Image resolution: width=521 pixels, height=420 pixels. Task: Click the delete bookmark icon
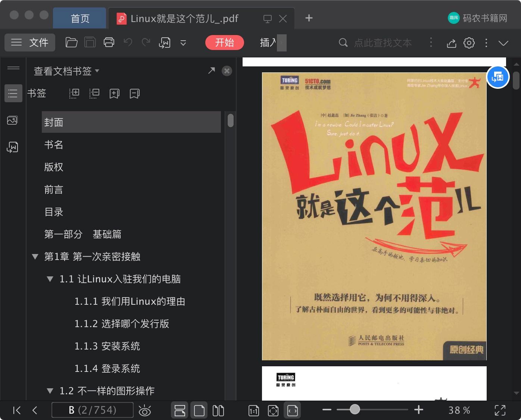click(135, 93)
